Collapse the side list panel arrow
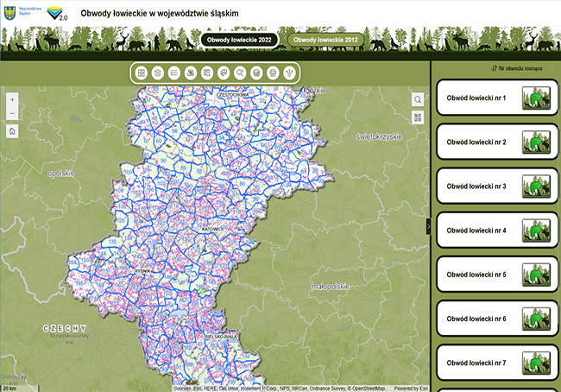This screenshot has width=561, height=392. (429, 226)
